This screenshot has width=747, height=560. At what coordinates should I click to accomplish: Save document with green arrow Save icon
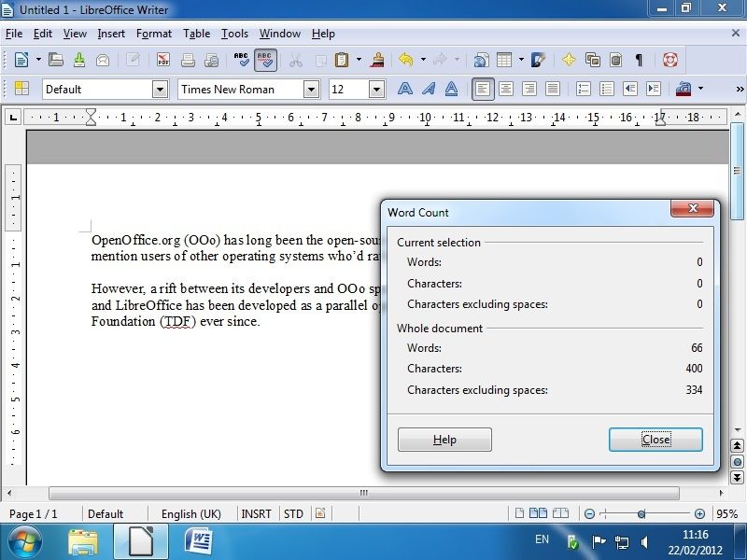click(79, 60)
